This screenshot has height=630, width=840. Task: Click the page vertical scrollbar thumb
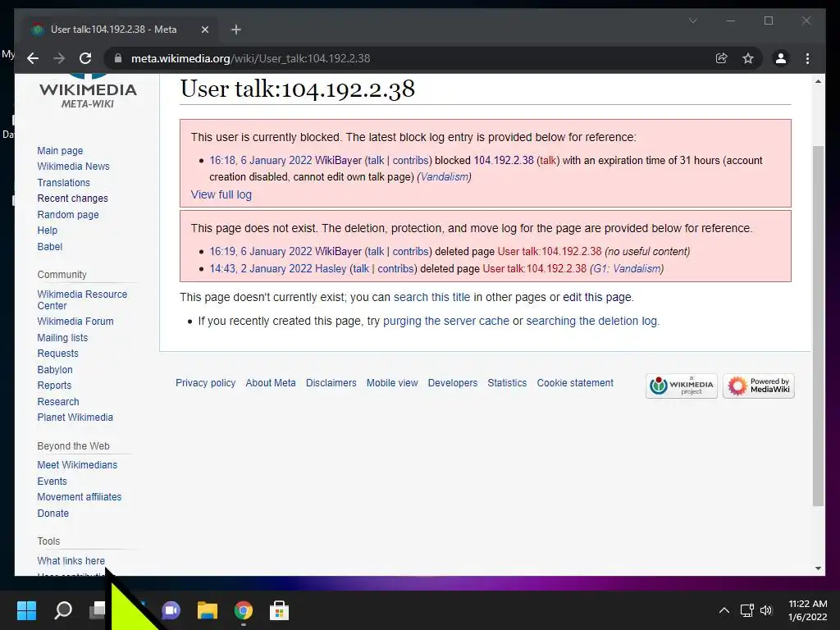click(818, 326)
